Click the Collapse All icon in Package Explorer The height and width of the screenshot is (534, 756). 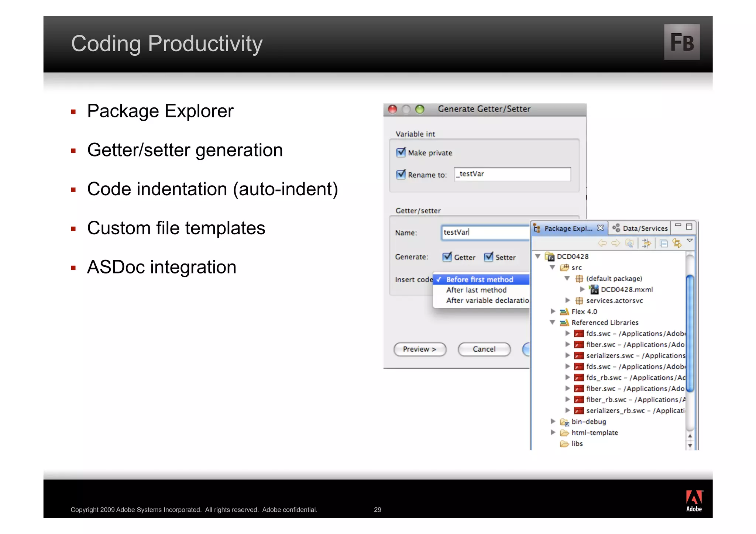pos(663,244)
